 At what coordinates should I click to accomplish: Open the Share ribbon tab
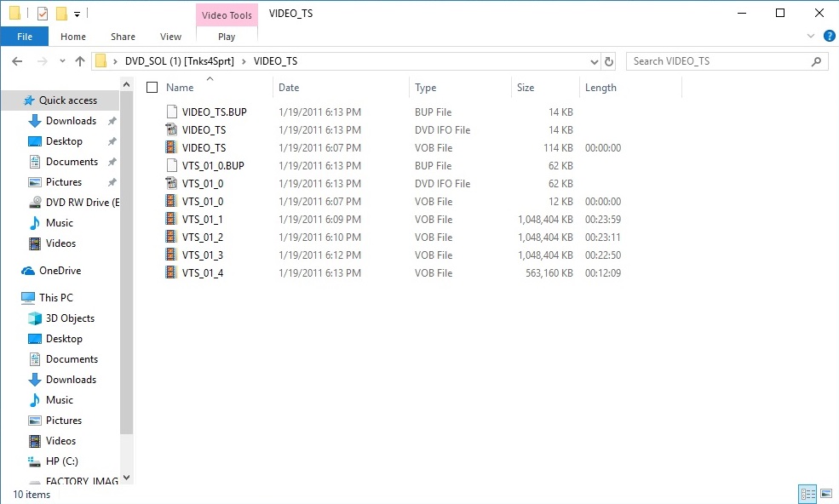pos(123,37)
